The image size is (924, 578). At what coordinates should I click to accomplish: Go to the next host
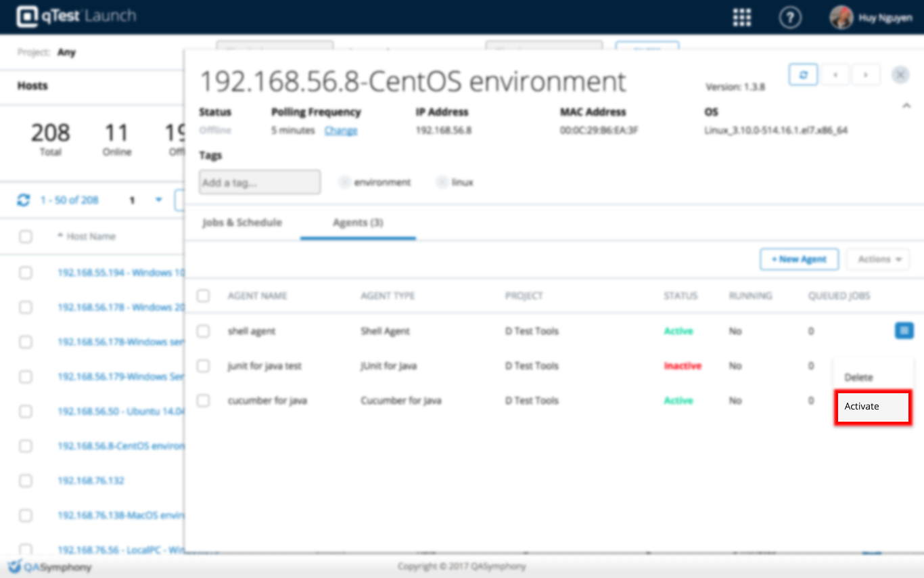(x=866, y=74)
